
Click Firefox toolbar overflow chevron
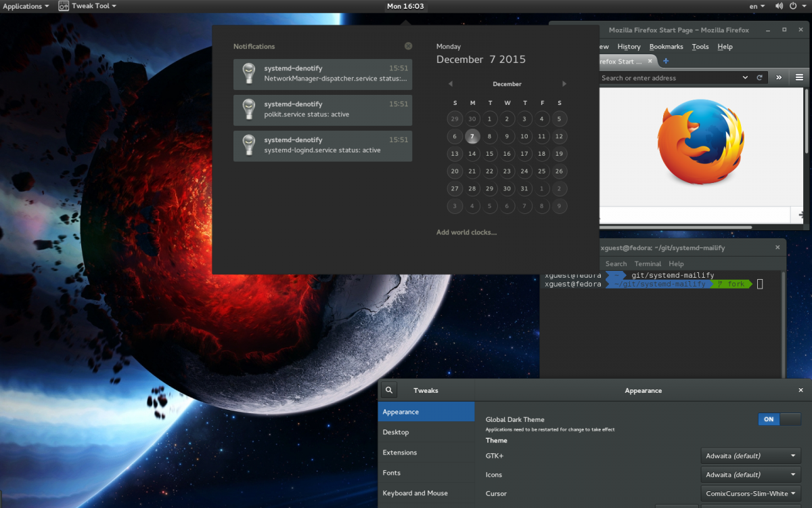pos(779,78)
